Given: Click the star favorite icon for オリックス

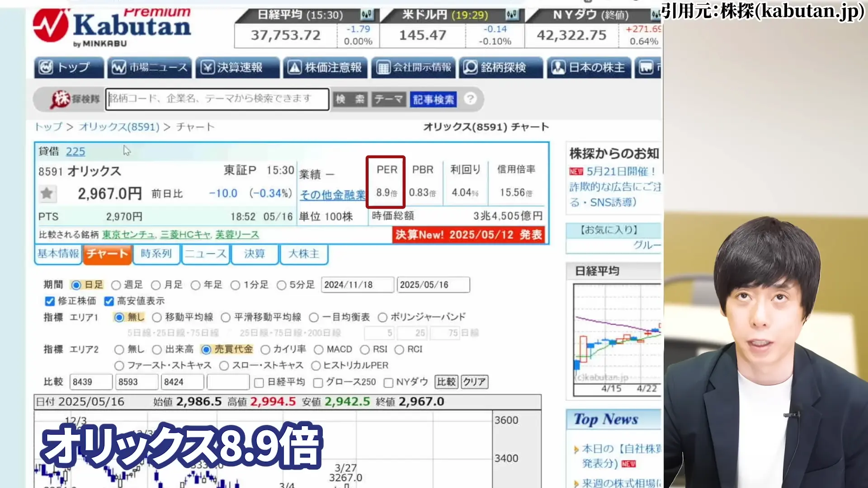Looking at the screenshot, I should 47,193.
